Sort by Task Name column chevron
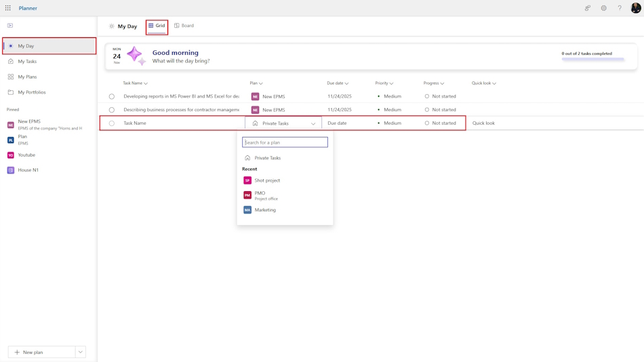Image resolution: width=644 pixels, height=362 pixels. coord(146,83)
